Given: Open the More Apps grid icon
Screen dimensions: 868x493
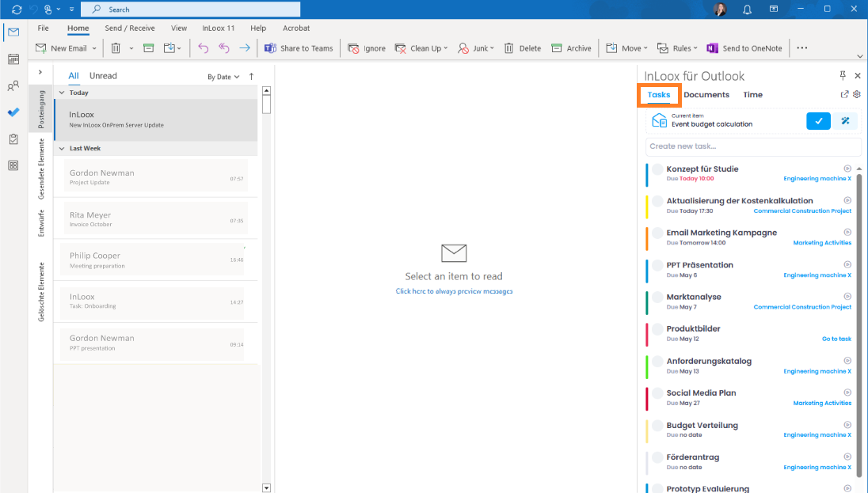Looking at the screenshot, I should (13, 165).
